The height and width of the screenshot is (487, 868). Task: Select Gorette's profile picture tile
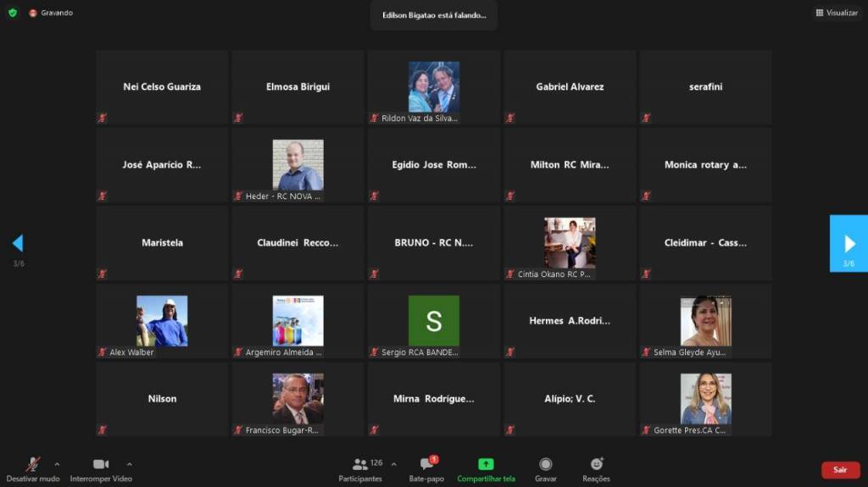tap(705, 399)
